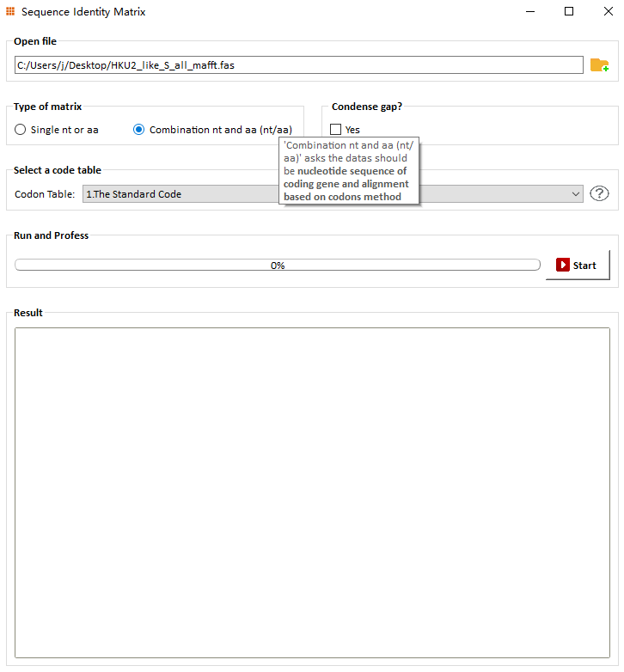Maximize the Sequence Identity Matrix window

click(x=569, y=11)
